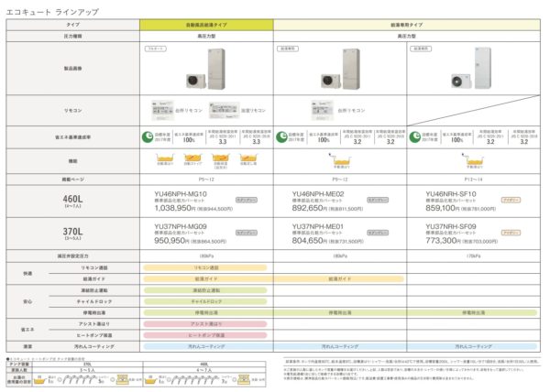Click the yellow リモコン通話 feature bar
The image size is (550, 392).
(205, 268)
